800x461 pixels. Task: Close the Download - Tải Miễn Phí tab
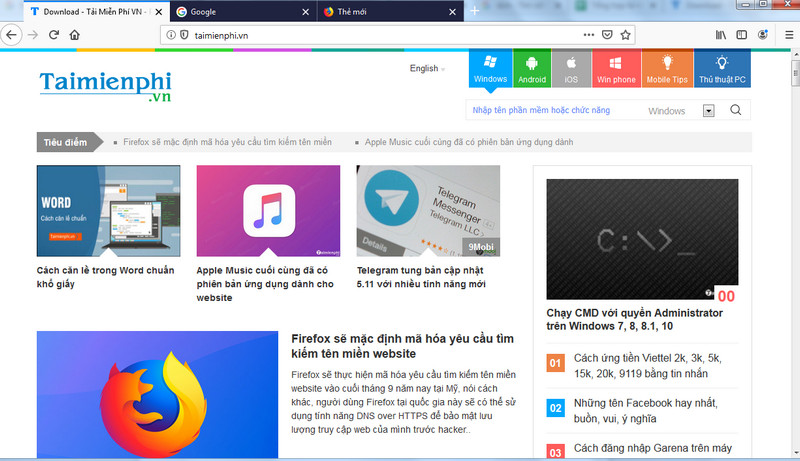pos(159,12)
